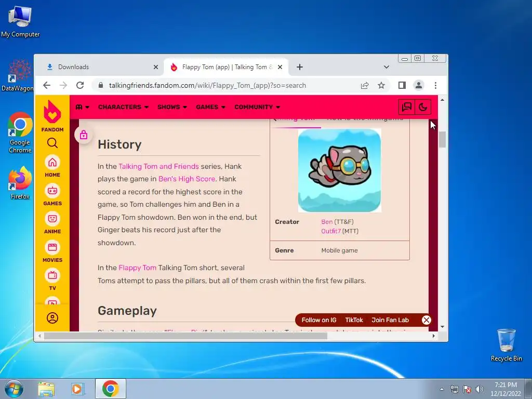The width and height of the screenshot is (532, 399).
Task: Open the Fandom logo home link
Action: [x=52, y=116]
